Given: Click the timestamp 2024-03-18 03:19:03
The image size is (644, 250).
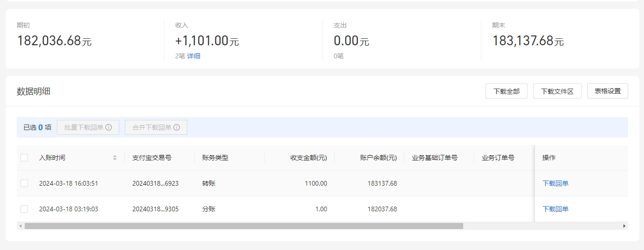Looking at the screenshot, I should click(x=69, y=209).
